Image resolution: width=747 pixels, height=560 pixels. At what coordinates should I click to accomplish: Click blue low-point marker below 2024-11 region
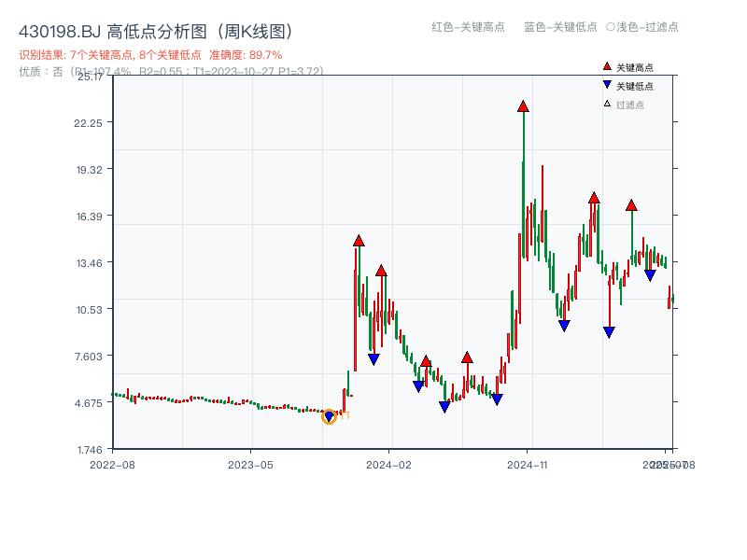tap(563, 324)
